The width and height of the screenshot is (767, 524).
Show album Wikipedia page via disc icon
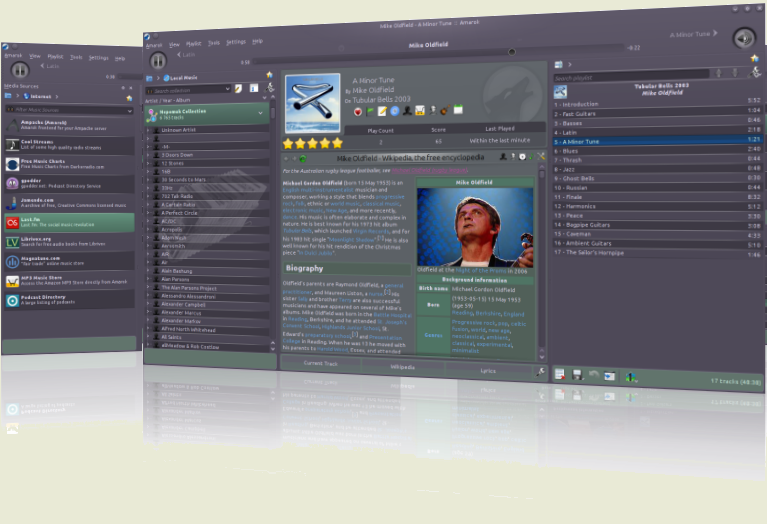click(522, 157)
